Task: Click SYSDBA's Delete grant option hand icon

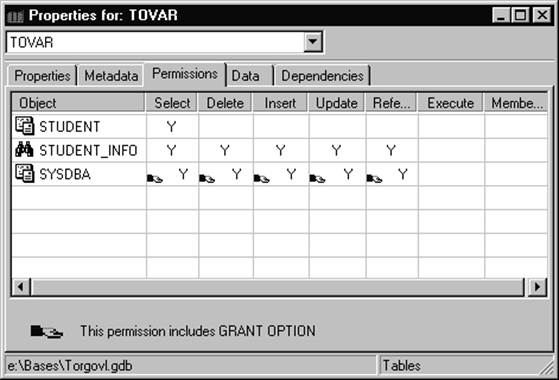Action: point(207,178)
